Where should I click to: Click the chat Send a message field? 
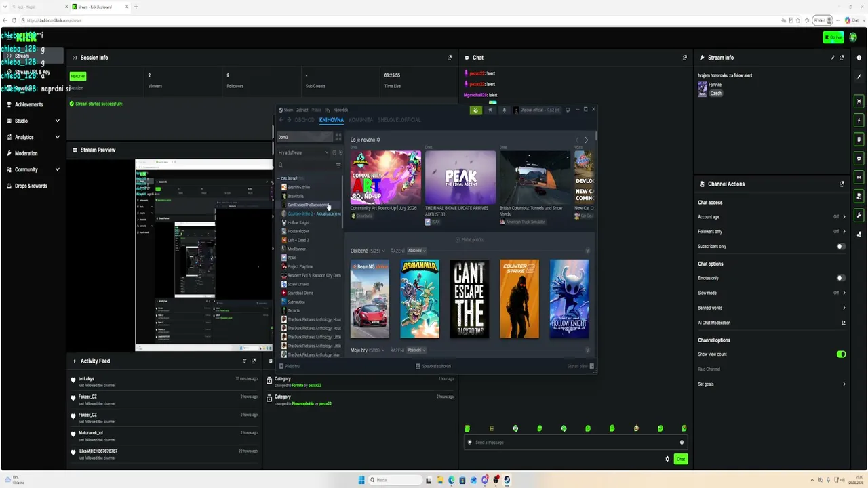pos(574,443)
